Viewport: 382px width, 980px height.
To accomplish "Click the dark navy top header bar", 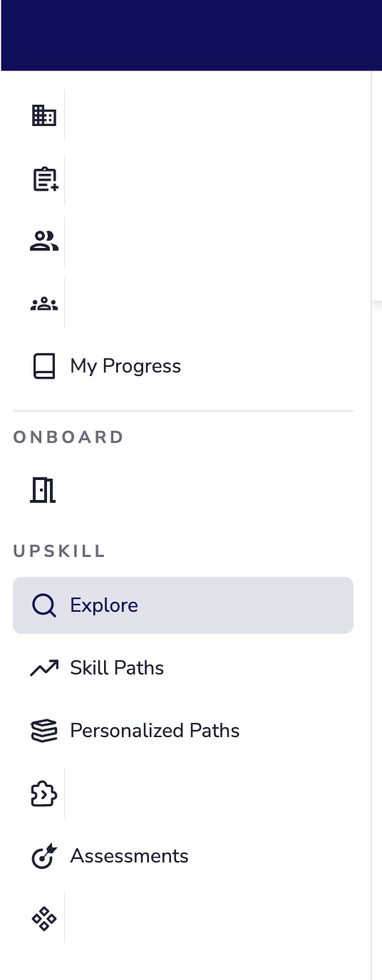I will coord(191,36).
